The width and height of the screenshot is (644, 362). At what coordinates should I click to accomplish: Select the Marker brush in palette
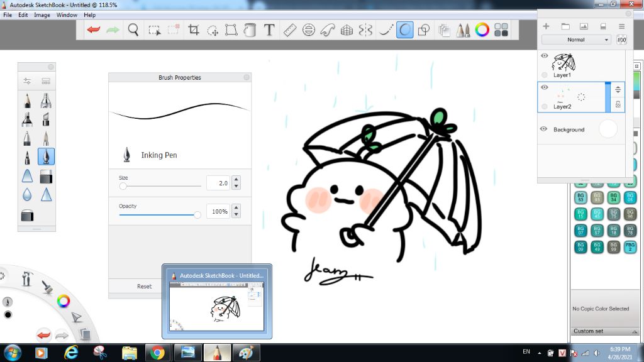coord(27,119)
